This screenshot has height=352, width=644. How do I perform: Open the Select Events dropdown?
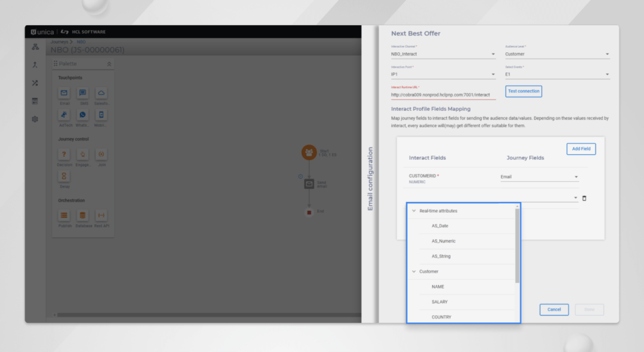pyautogui.click(x=557, y=75)
